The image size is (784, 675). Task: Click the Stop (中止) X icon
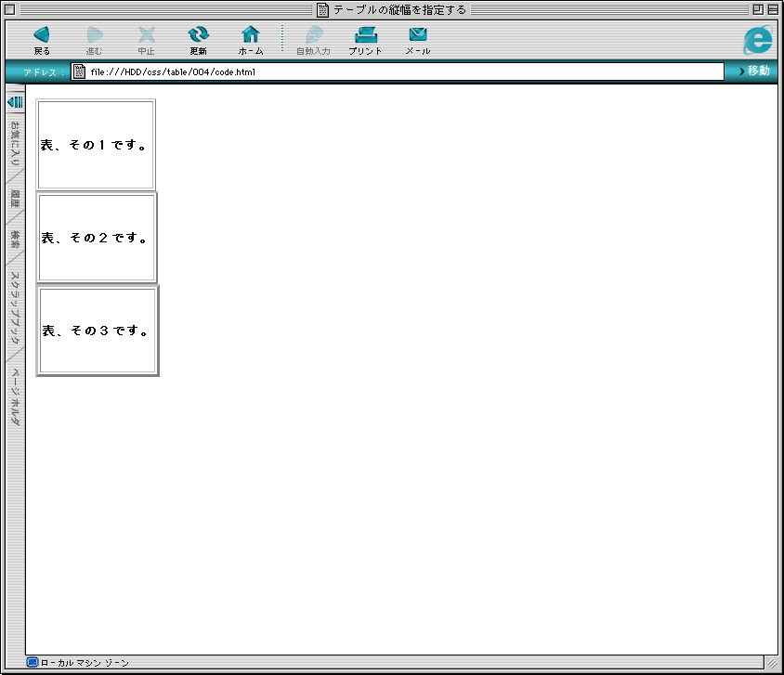click(147, 35)
